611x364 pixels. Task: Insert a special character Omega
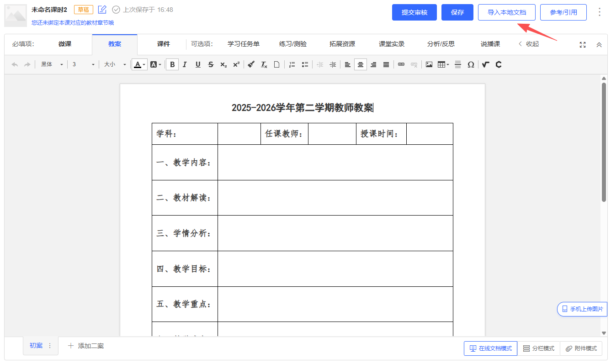click(471, 65)
